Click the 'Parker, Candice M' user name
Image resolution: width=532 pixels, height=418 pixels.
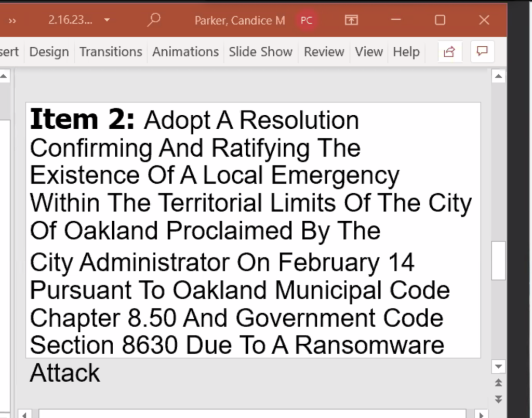[240, 21]
